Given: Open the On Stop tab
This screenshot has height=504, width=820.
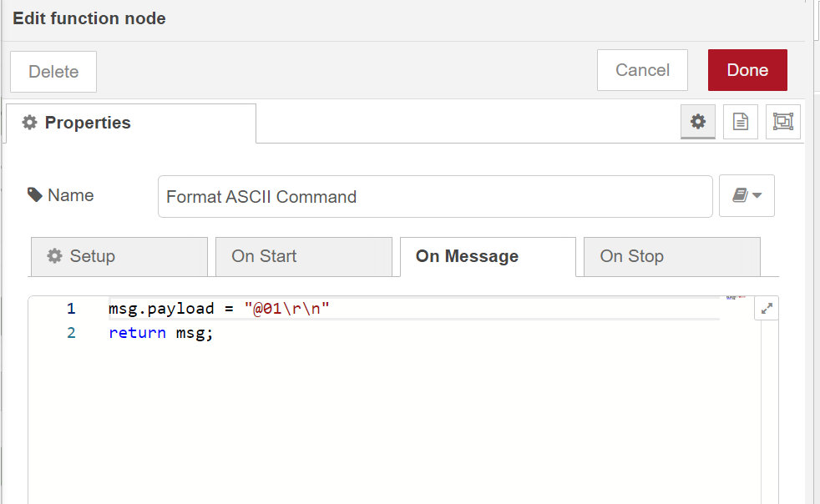Looking at the screenshot, I should [x=671, y=256].
